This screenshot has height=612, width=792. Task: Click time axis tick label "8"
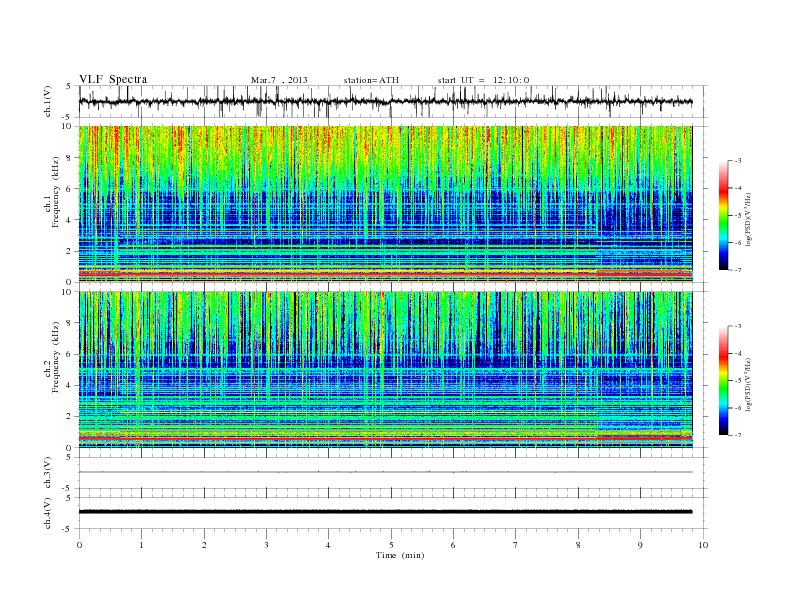(x=578, y=545)
